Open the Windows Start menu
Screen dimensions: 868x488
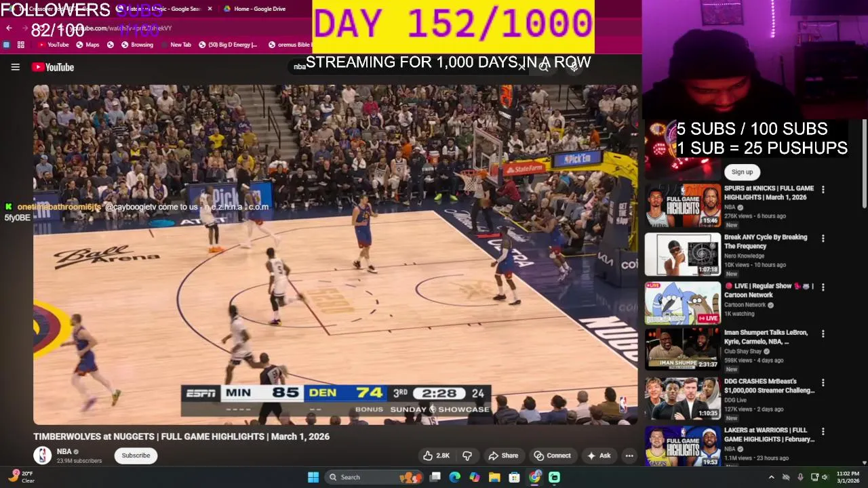click(313, 477)
